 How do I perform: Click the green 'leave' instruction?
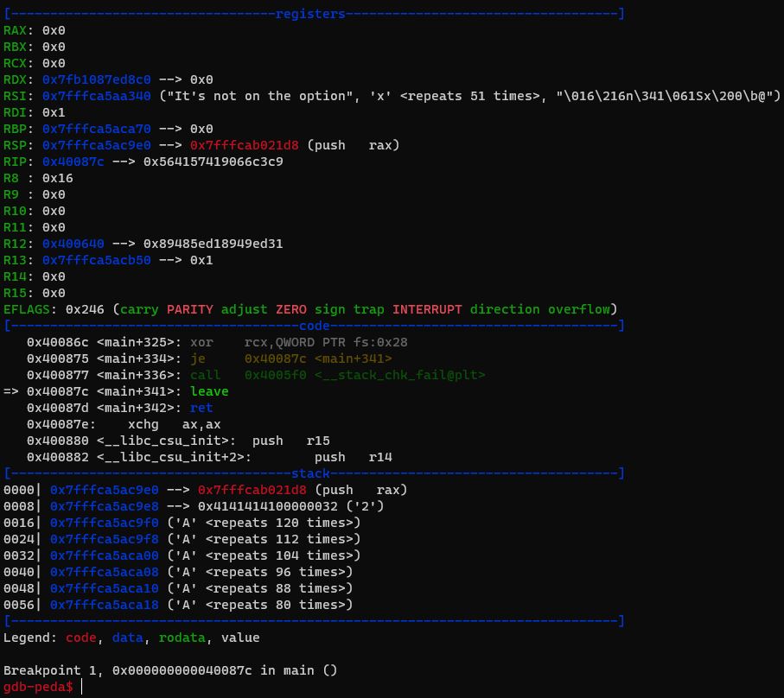(x=209, y=391)
